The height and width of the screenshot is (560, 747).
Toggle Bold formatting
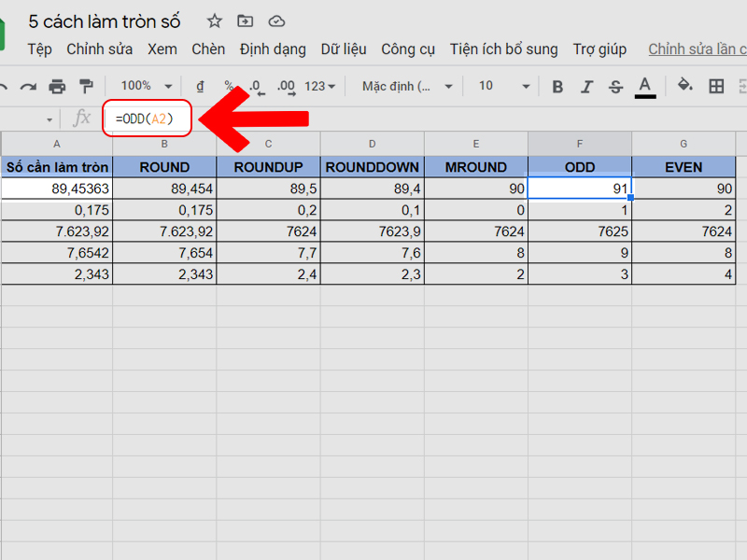[x=557, y=87]
